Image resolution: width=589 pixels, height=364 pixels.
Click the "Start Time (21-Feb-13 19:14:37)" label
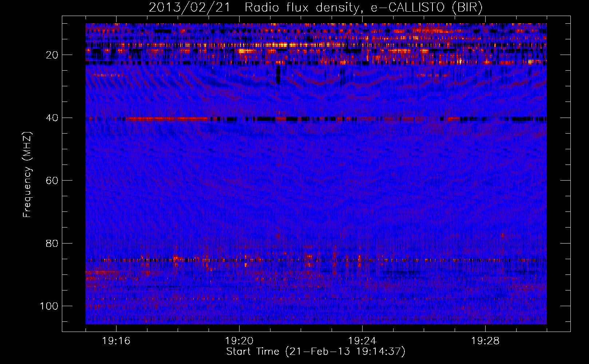click(x=316, y=352)
